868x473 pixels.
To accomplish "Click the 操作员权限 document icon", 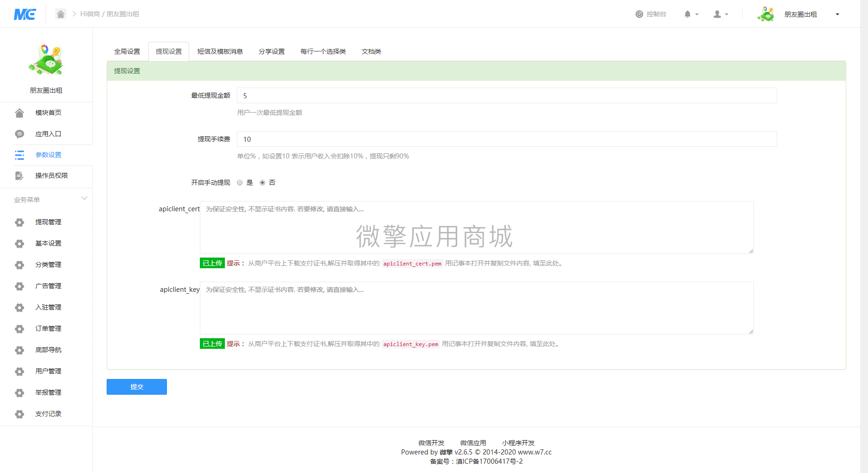I will click(x=19, y=176).
